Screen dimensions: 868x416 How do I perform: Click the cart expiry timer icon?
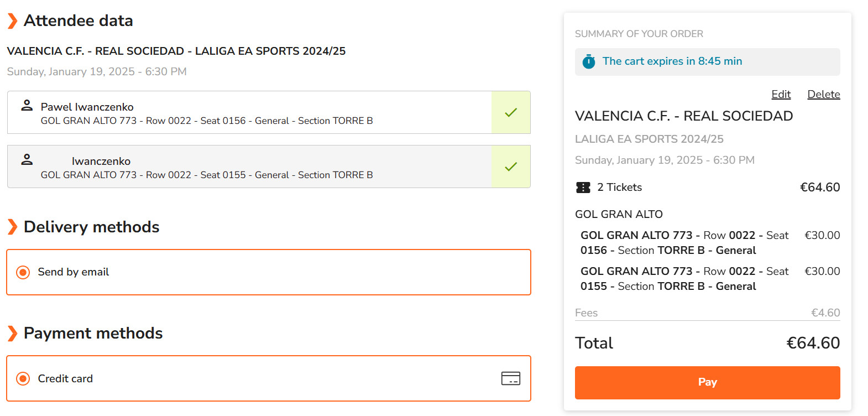tap(589, 61)
